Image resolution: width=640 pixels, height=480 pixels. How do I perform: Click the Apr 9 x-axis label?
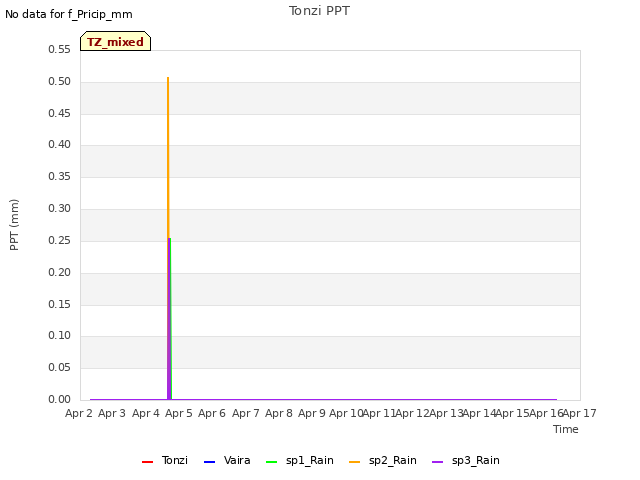coord(312,413)
